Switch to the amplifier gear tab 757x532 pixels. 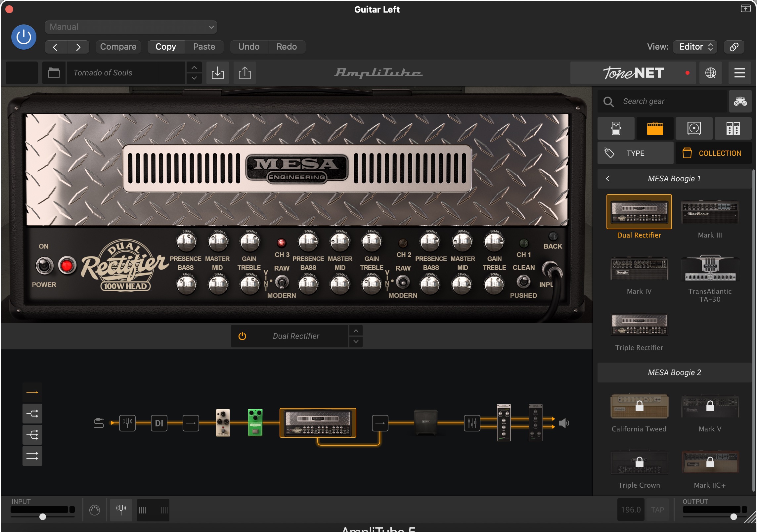click(655, 128)
